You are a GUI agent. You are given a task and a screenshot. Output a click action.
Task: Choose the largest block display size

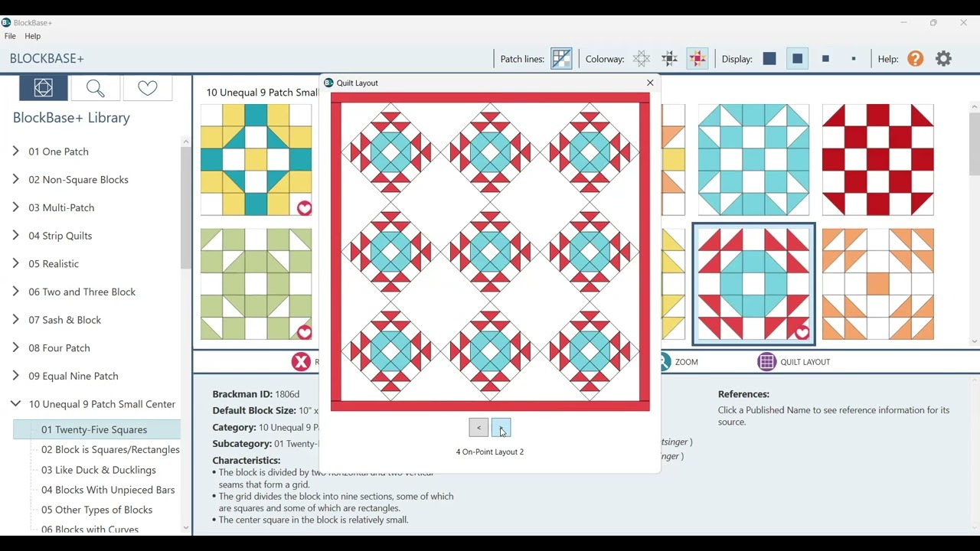coord(769,59)
